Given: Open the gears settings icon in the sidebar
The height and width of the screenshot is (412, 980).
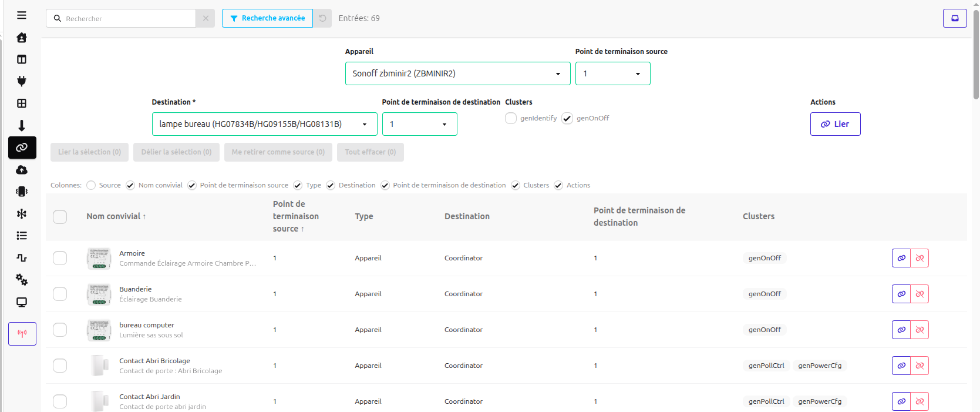Looking at the screenshot, I should click(22, 280).
